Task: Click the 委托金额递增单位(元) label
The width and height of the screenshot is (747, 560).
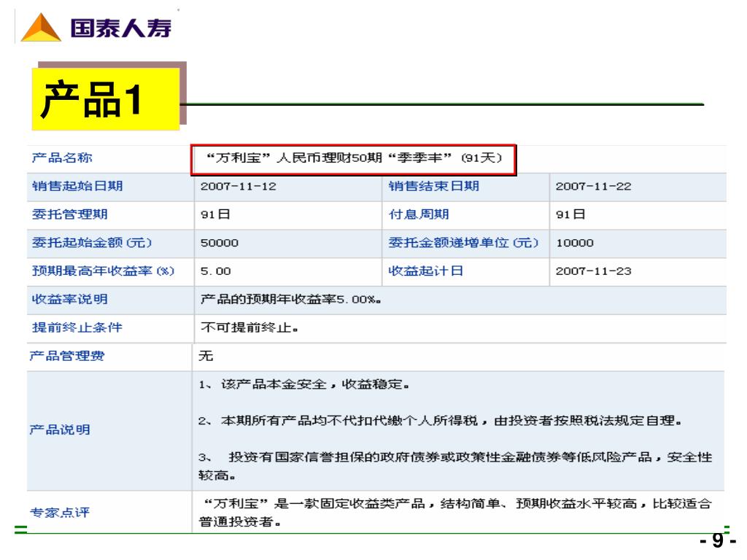Action: 463,242
